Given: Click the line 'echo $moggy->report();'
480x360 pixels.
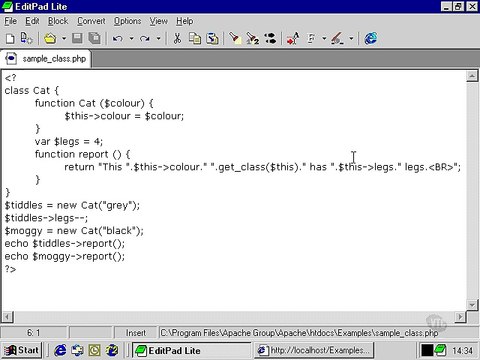Looking at the screenshot, I should (x=65, y=256).
